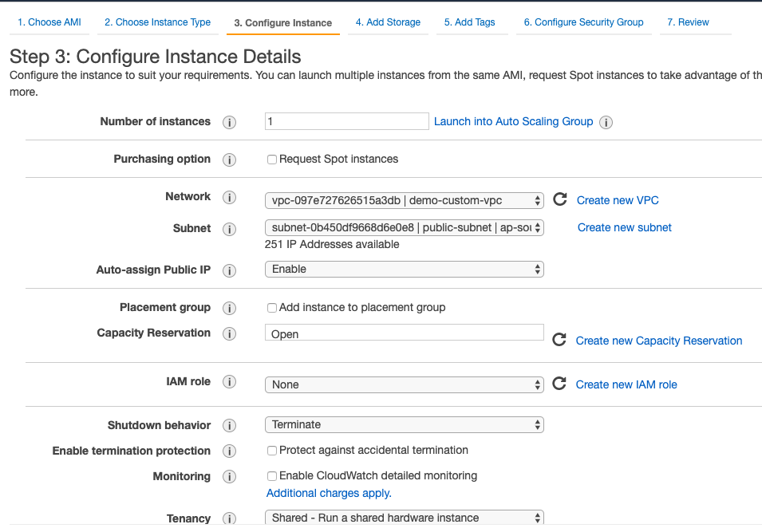Image resolution: width=762 pixels, height=532 pixels.
Task: Show info for Tenancy
Action: (x=229, y=519)
